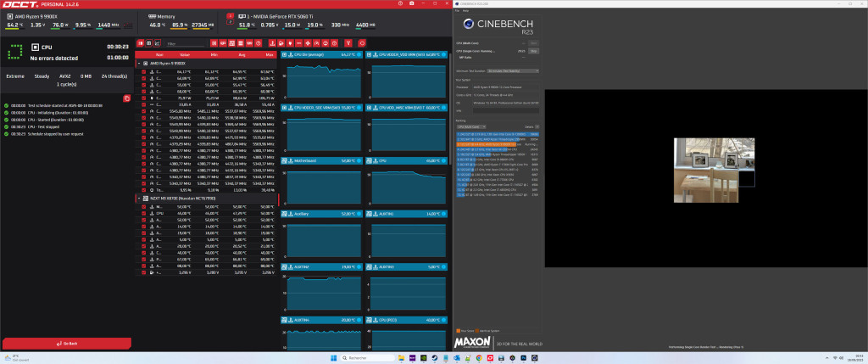
Task: Toggle the power plug sensor filter icon
Action: point(290,43)
